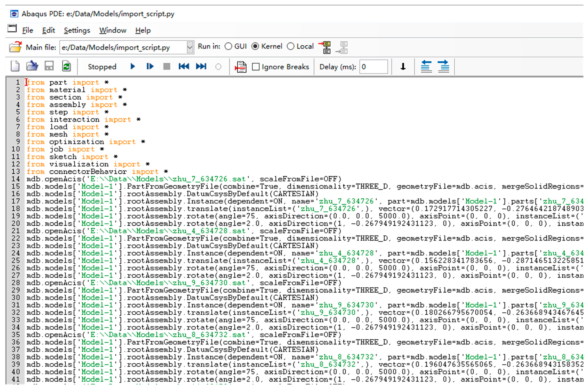Click the Increase indent icon
This screenshot has width=588, height=389.
pyautogui.click(x=444, y=67)
